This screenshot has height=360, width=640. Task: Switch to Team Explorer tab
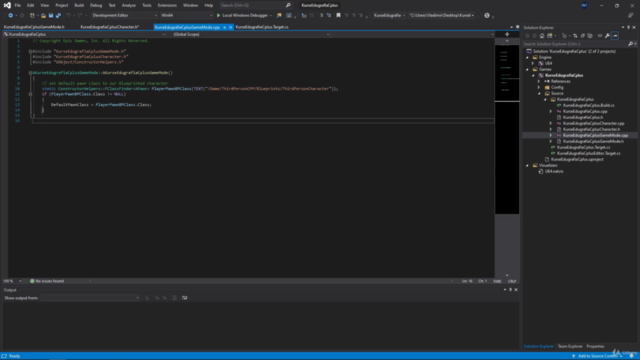tap(570, 347)
